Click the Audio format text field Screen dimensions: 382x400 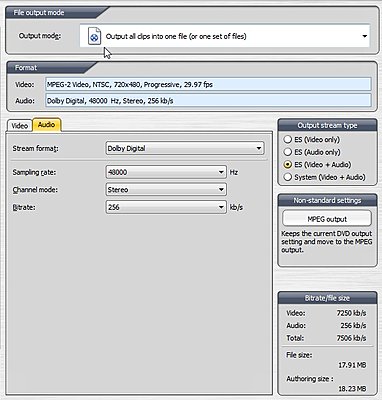tap(208, 100)
